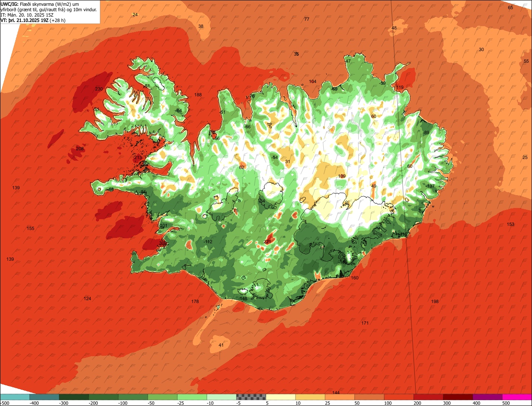Click the heat flux value 188

198,95
